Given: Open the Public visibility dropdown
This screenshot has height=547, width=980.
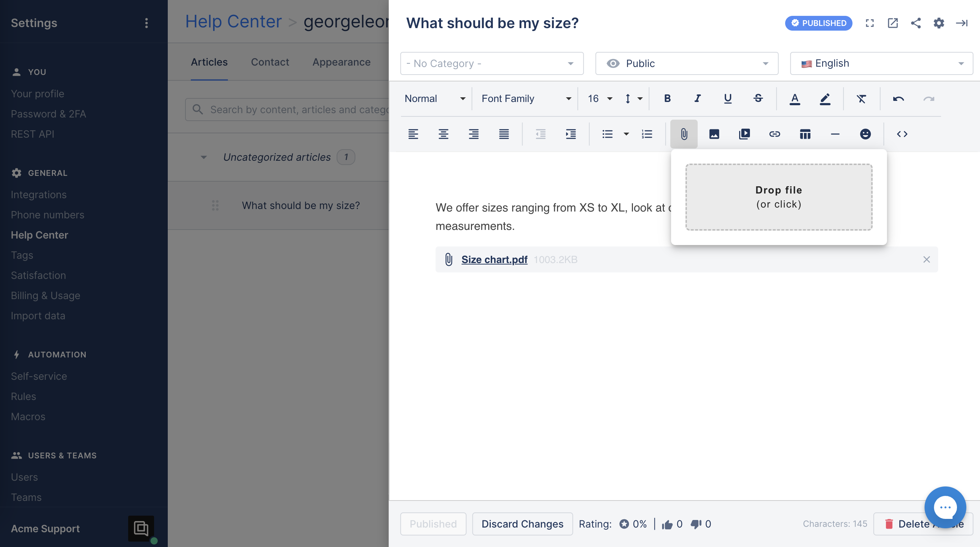Looking at the screenshot, I should [x=687, y=63].
